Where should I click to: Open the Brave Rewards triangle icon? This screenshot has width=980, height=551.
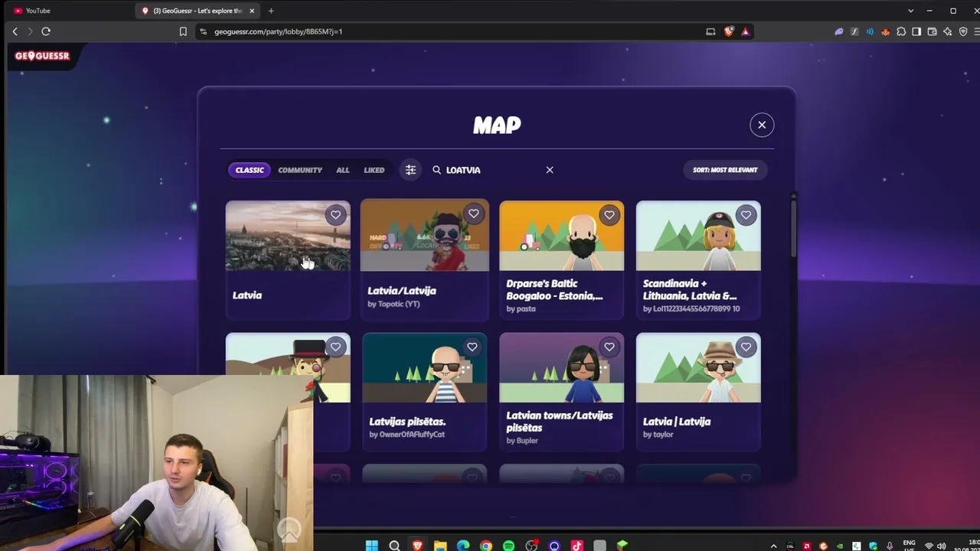(745, 31)
